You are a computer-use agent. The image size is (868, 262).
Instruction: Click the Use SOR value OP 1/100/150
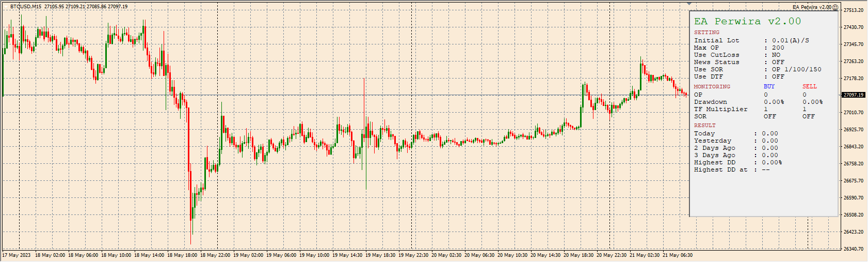(797, 69)
